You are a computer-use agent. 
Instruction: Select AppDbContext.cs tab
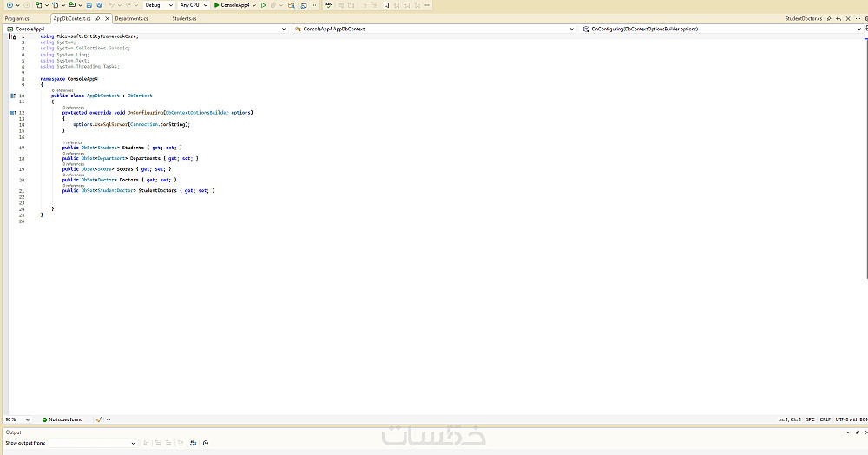72,18
